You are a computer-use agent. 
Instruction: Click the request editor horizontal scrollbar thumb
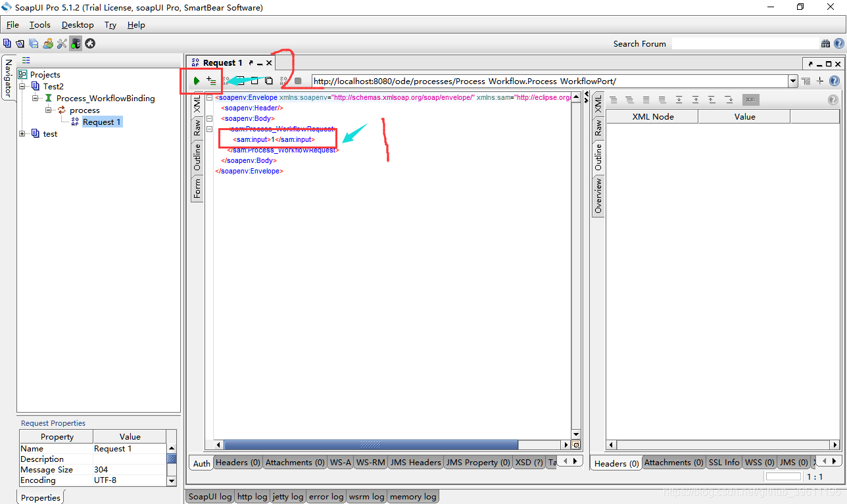(371, 445)
